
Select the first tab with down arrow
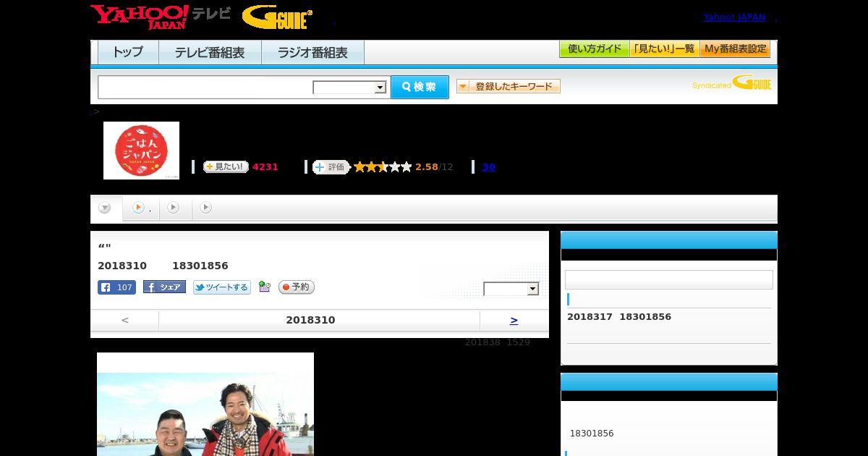[106, 208]
